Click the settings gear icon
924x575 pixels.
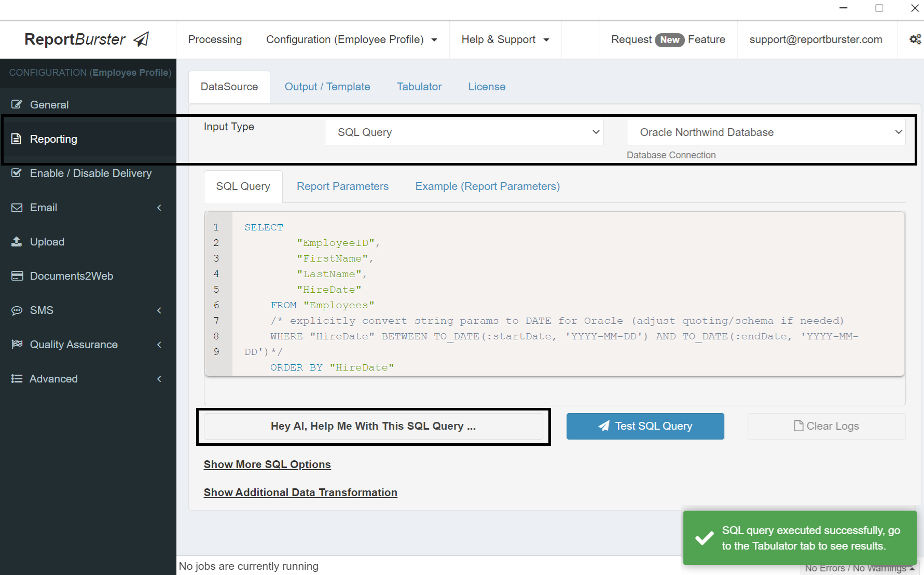click(x=914, y=39)
